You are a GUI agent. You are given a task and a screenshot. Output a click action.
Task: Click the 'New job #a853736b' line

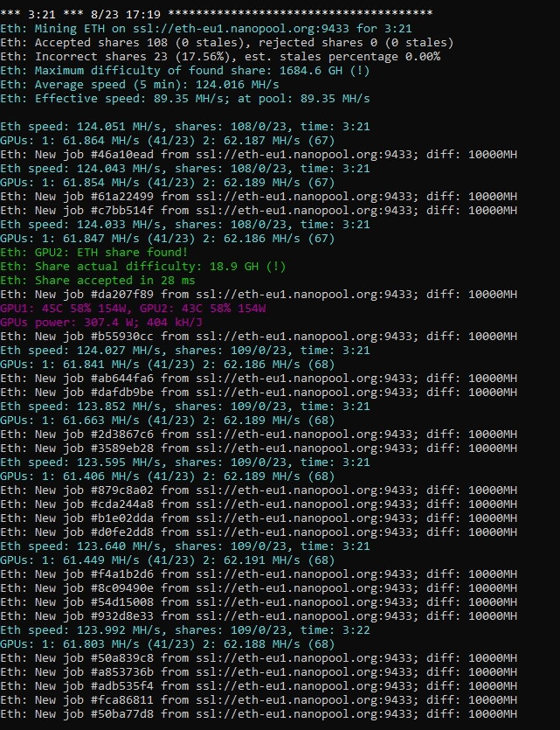259,671
